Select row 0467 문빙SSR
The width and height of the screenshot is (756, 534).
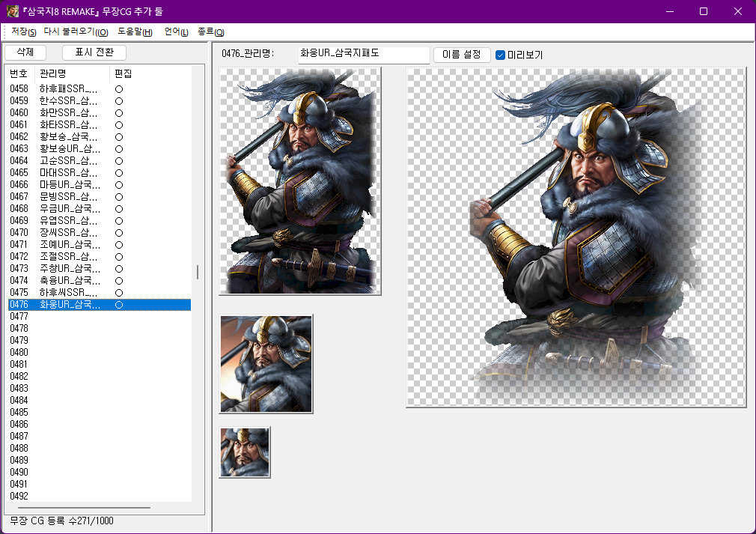click(x=100, y=197)
